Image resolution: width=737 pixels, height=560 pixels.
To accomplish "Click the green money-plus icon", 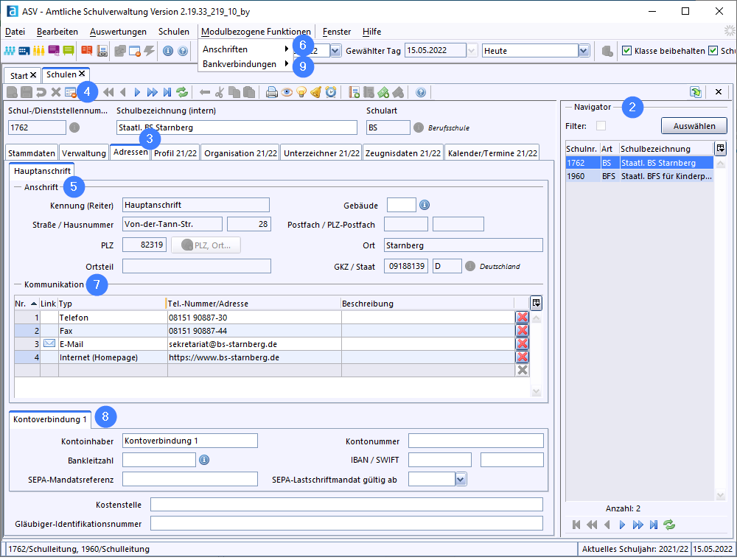I will coord(383,92).
